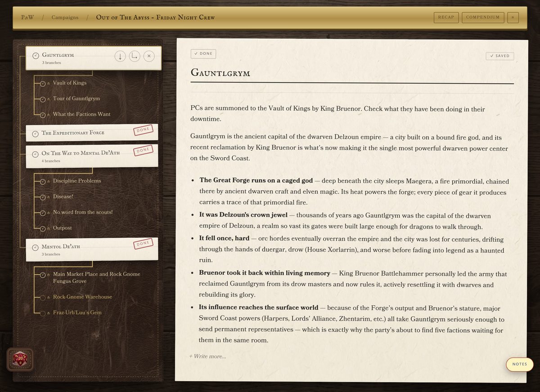Toggle On The Way to Mental De'Ath check
The width and height of the screenshot is (540, 392).
pos(35,154)
